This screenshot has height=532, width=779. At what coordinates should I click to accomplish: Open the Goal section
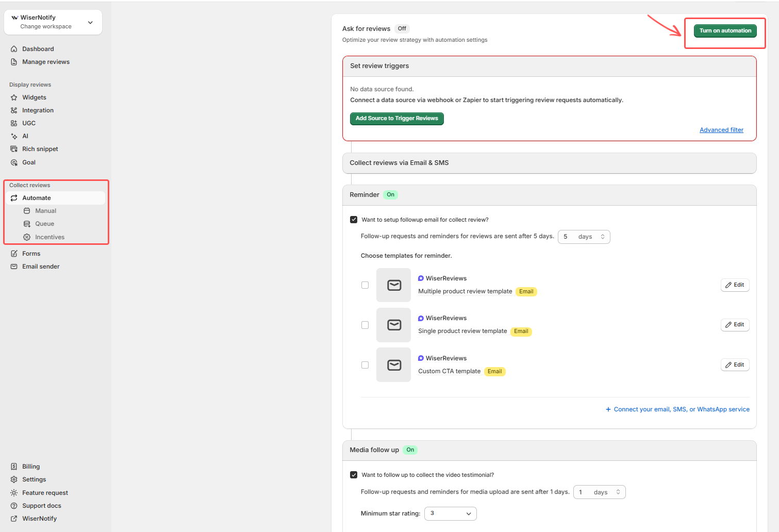point(28,162)
